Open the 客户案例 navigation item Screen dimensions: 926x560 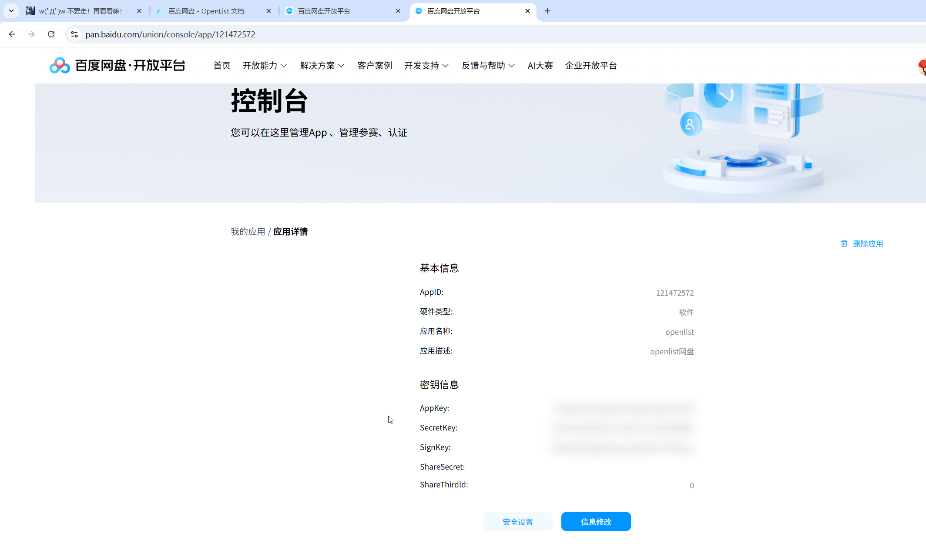374,66
